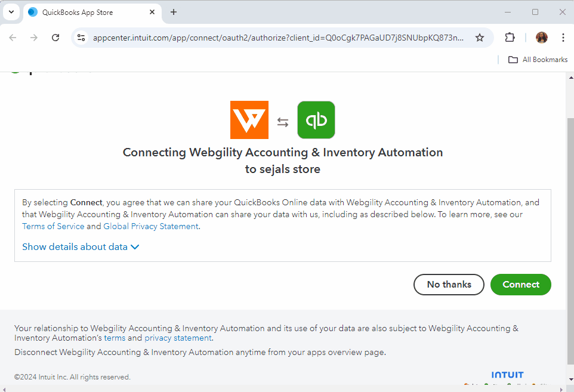
Task: Click the orange Webgility logo icon
Action: [x=249, y=120]
